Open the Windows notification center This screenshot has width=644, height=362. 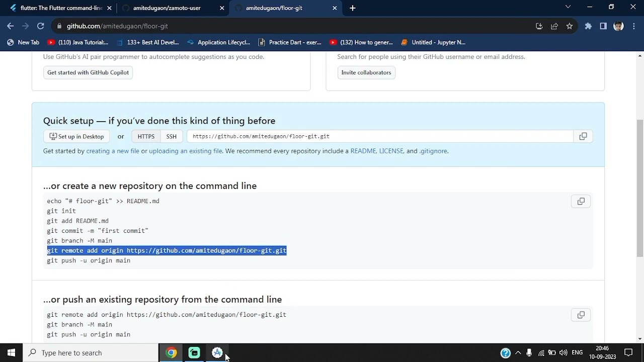[x=628, y=352]
